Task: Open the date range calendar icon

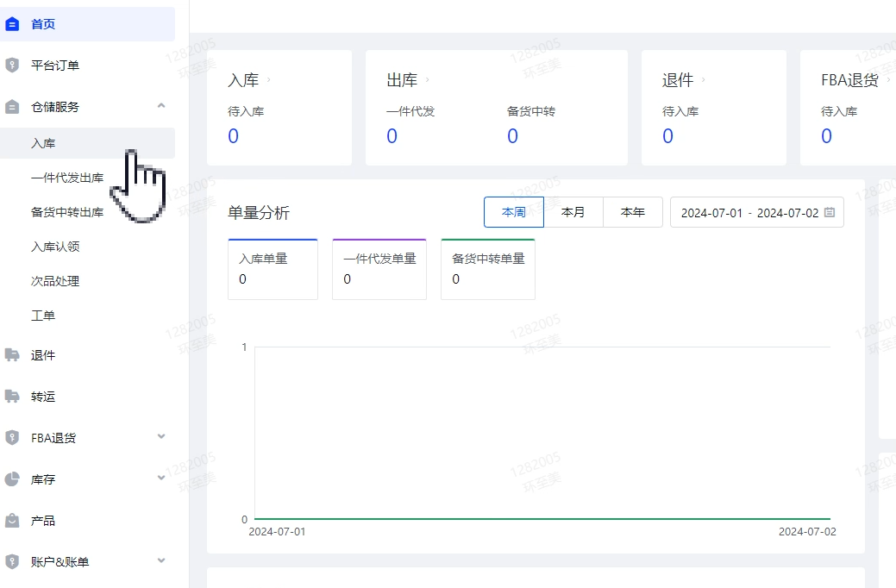Action: click(830, 212)
